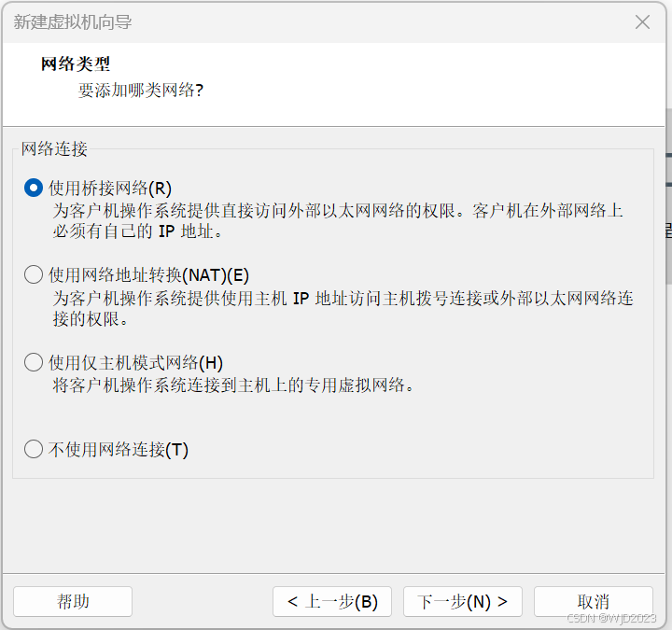The image size is (672, 630).
Task: Close the 新建虚拟机向导 dialog with the X
Action: pos(642,21)
